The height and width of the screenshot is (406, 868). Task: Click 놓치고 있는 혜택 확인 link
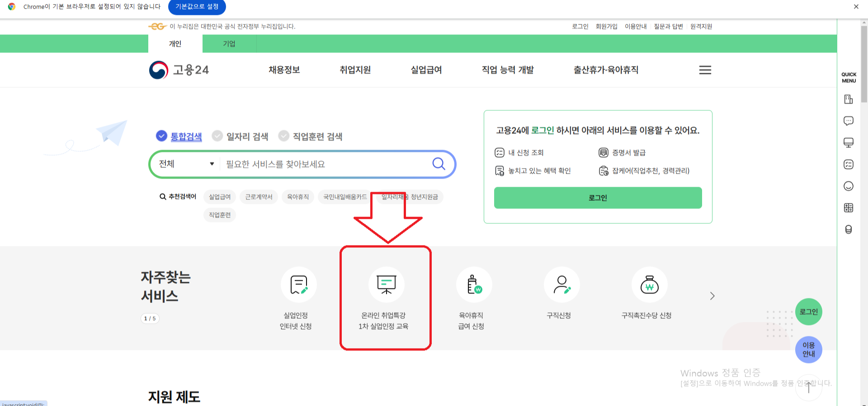tap(533, 171)
